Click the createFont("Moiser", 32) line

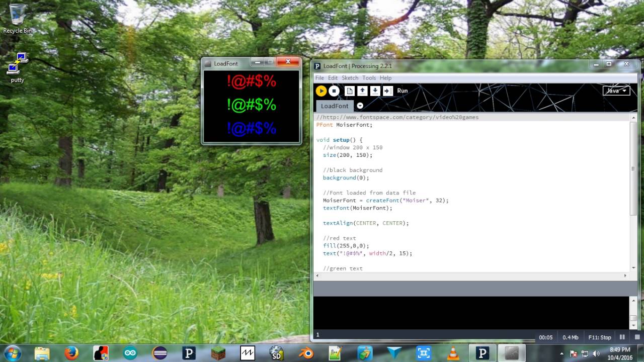click(x=385, y=200)
